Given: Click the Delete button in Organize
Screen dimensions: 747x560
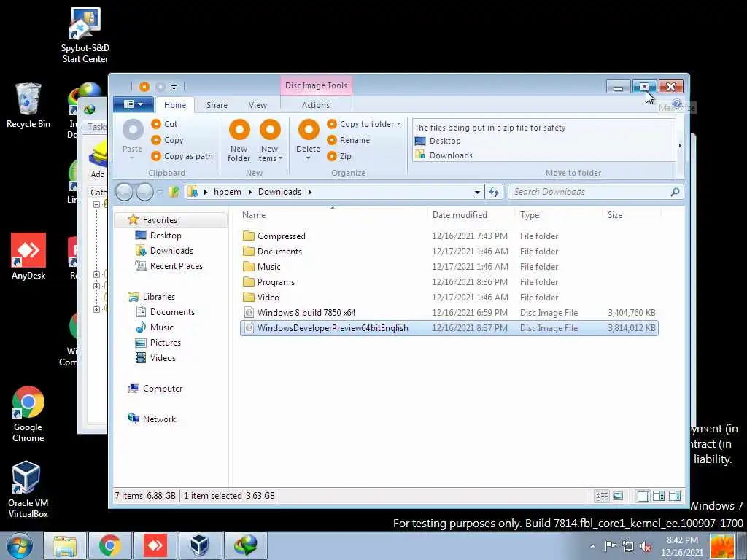Looking at the screenshot, I should coord(309,139).
